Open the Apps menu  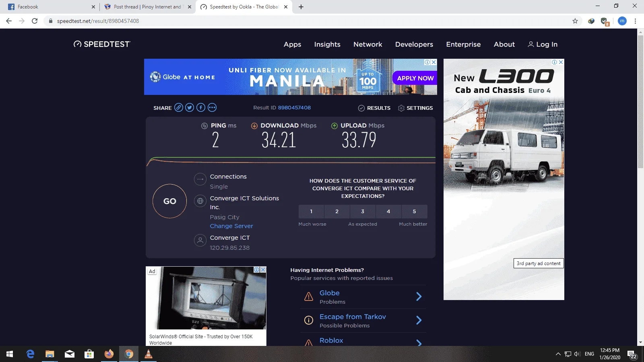point(292,45)
